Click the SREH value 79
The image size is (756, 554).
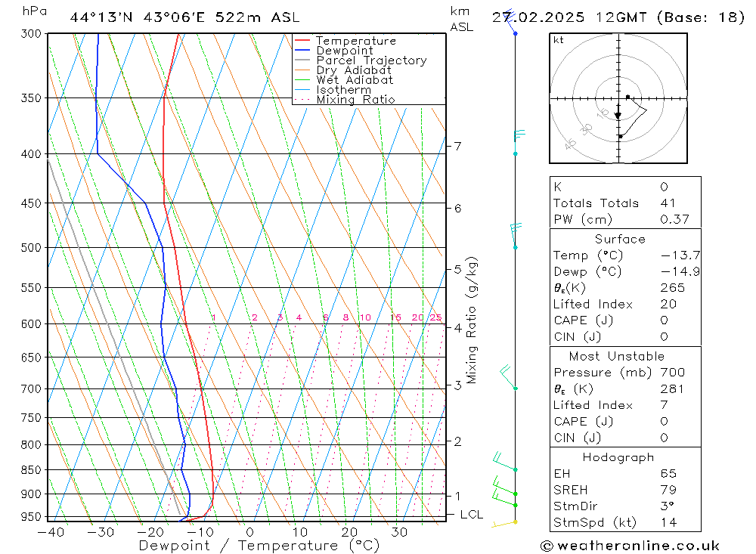[668, 490]
